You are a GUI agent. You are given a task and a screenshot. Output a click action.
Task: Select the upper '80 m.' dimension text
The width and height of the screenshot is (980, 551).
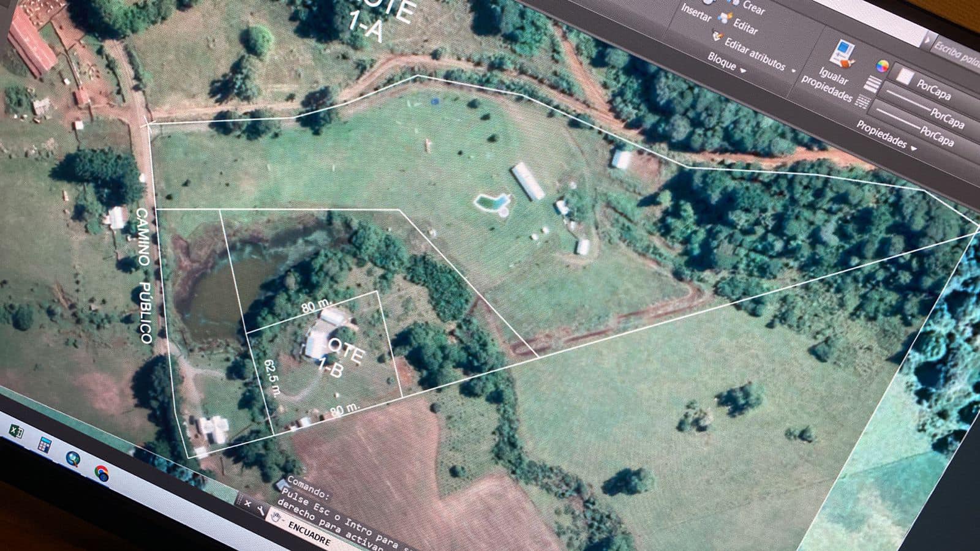[316, 306]
